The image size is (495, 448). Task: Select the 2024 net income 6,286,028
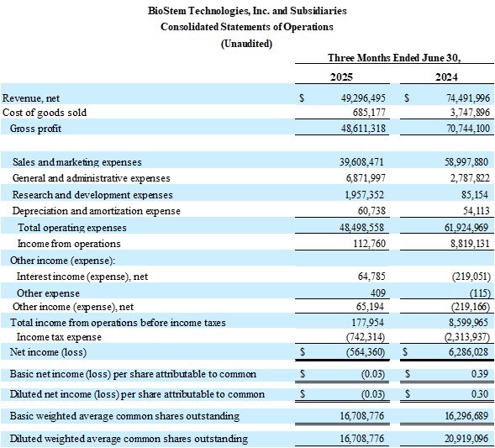pos(468,351)
